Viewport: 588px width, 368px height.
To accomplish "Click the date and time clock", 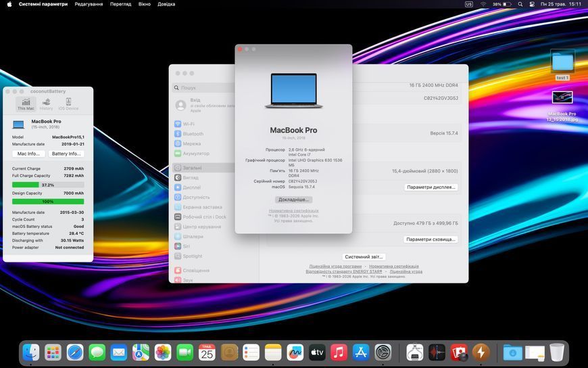I will click(x=560, y=4).
